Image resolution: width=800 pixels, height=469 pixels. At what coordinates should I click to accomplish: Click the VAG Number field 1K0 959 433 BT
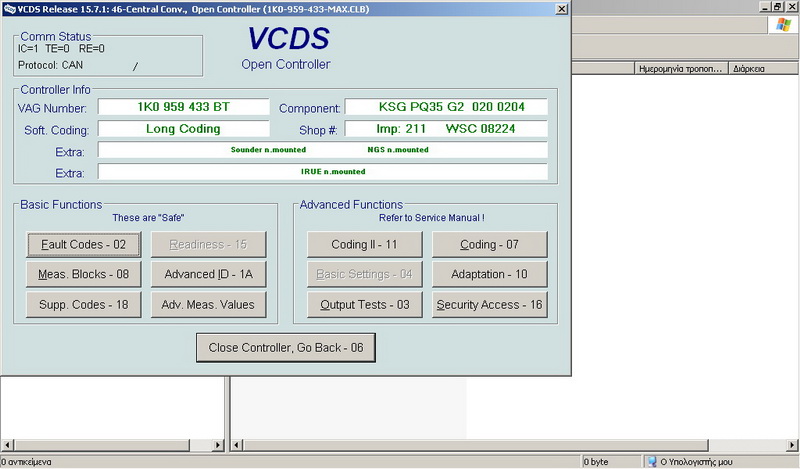(x=184, y=107)
